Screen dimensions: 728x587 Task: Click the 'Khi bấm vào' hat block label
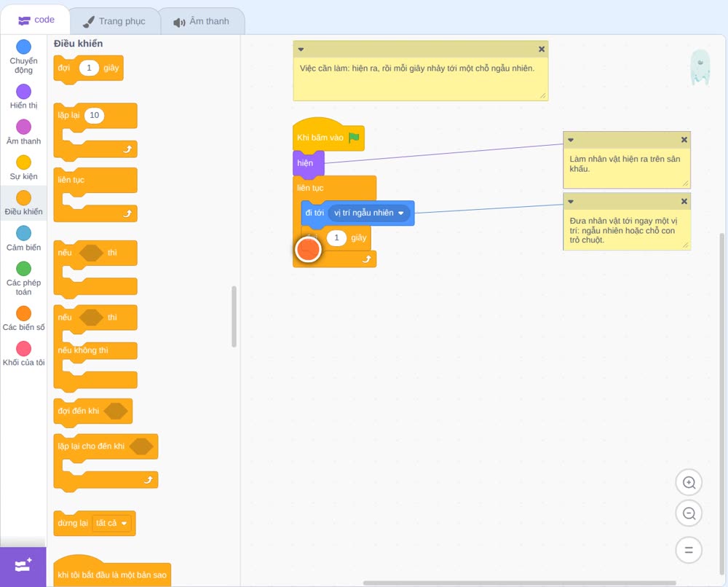coord(320,138)
